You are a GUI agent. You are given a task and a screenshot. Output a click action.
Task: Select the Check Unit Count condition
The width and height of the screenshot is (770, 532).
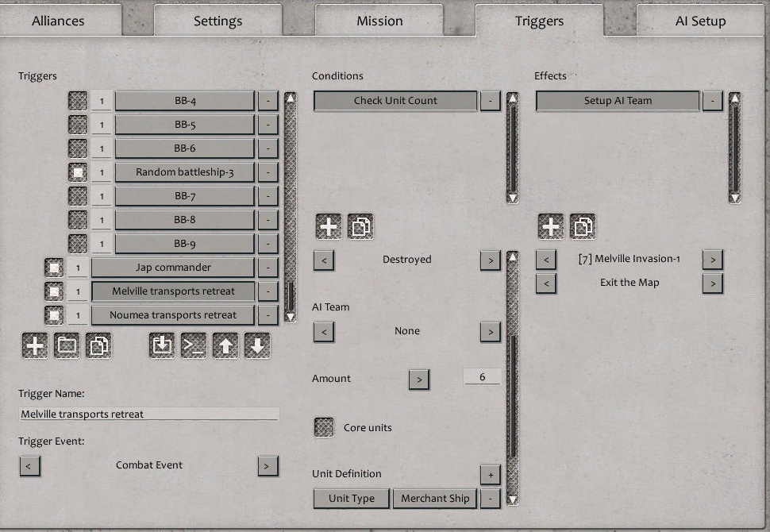pos(395,101)
